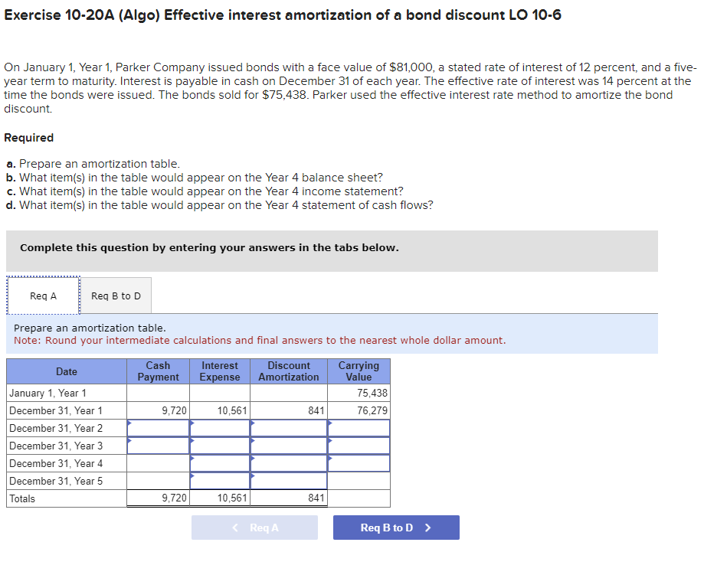
Task: Click the Carrying Value column header
Action: (359, 371)
